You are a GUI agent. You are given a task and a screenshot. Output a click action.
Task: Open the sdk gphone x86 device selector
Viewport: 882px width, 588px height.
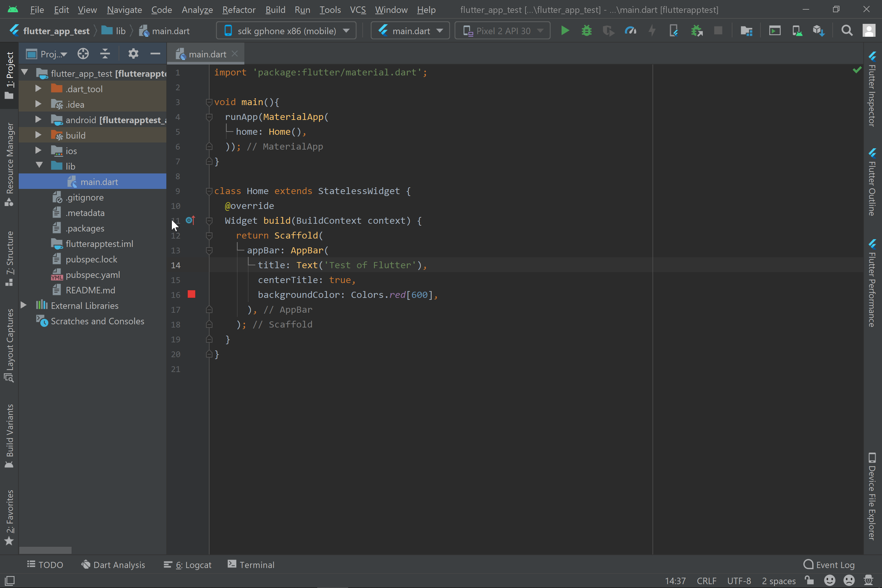click(x=286, y=30)
